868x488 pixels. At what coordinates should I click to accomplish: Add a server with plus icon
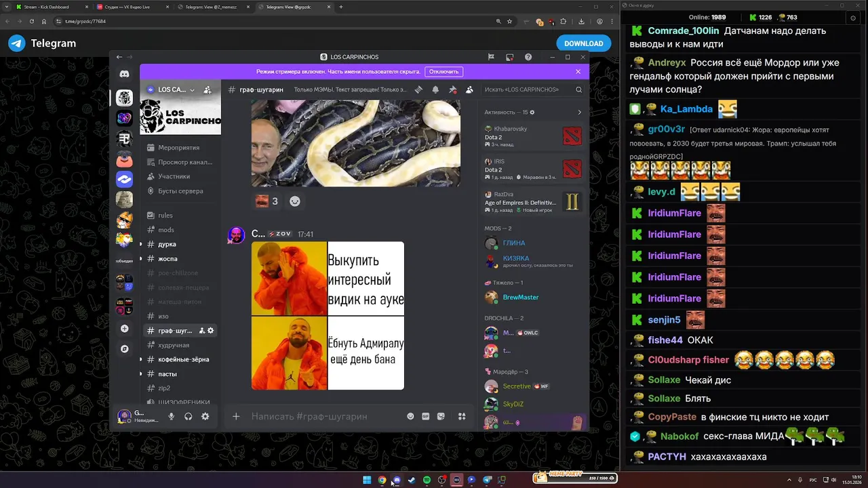tap(124, 329)
